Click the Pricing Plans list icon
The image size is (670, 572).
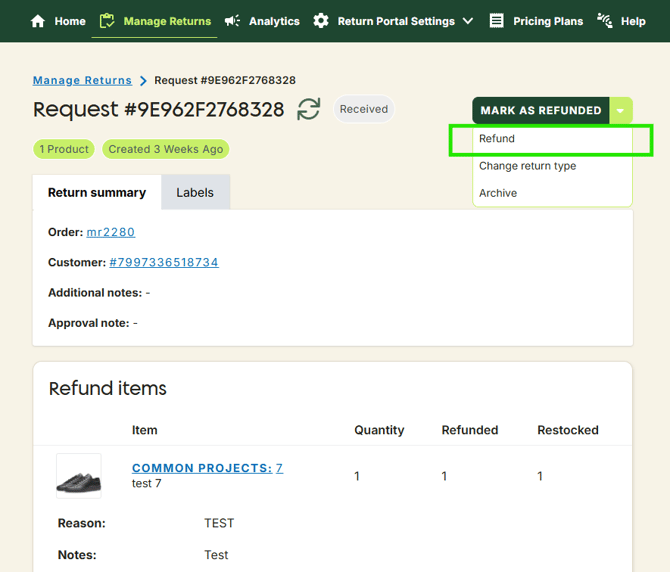click(497, 21)
